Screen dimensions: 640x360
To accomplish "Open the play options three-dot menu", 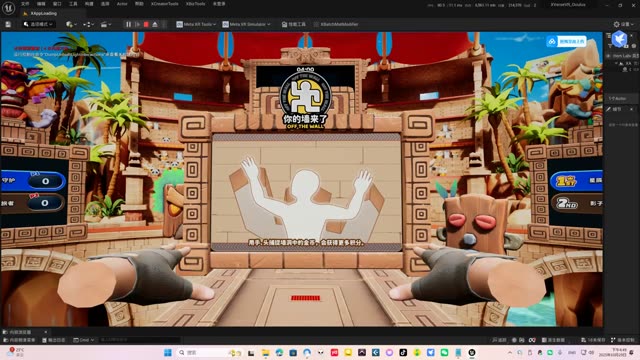I will [x=164, y=24].
